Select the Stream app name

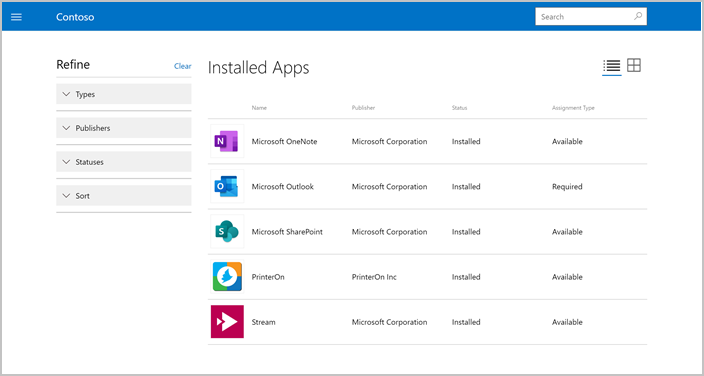click(264, 322)
